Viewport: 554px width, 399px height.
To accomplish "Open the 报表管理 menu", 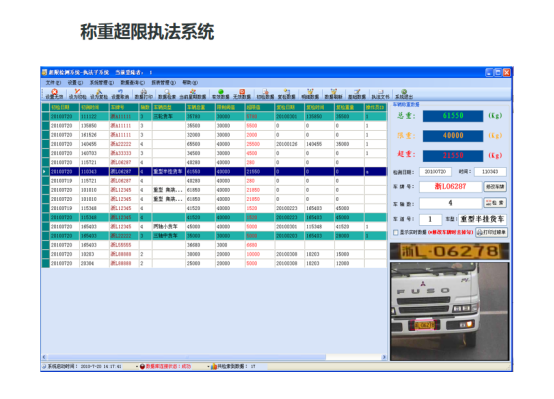I will click(164, 82).
